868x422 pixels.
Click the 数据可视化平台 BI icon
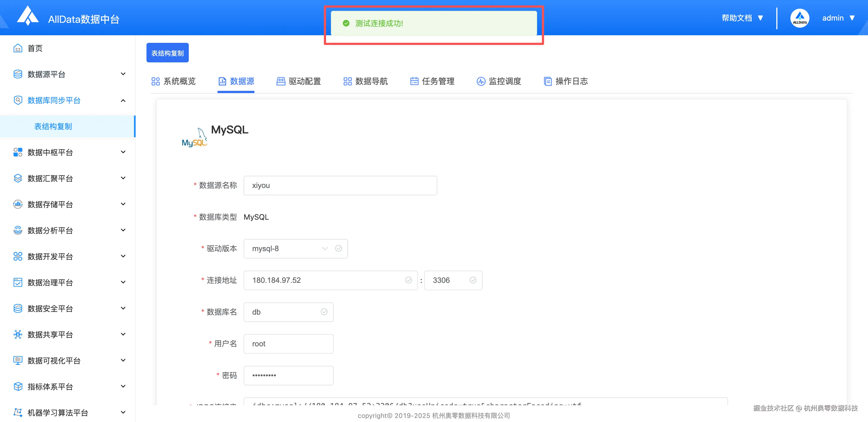click(18, 360)
